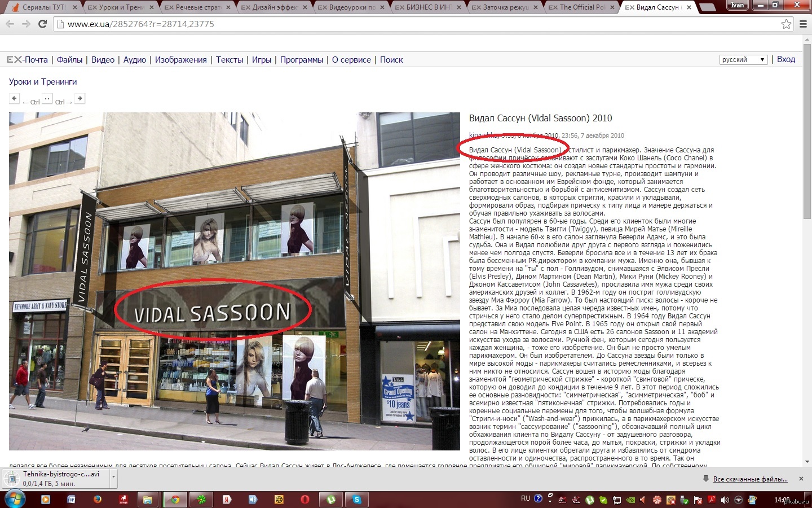Switch to the The Official Pol tab
The height and width of the screenshot is (508, 812).
pos(580,7)
